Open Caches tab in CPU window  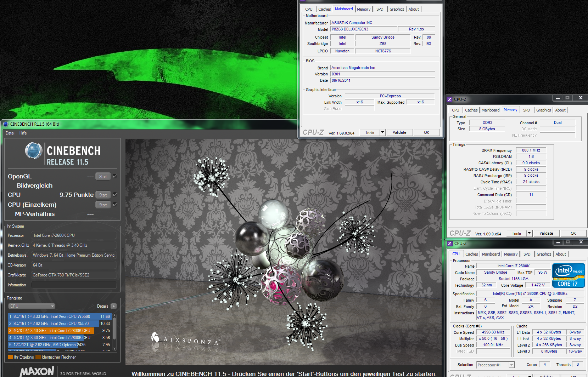(x=471, y=254)
